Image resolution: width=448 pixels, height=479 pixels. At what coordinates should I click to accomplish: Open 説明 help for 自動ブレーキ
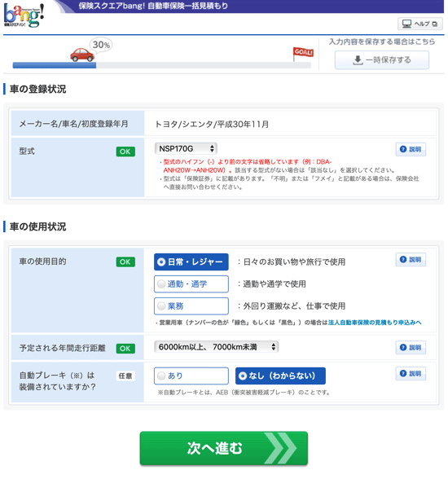coord(411,373)
